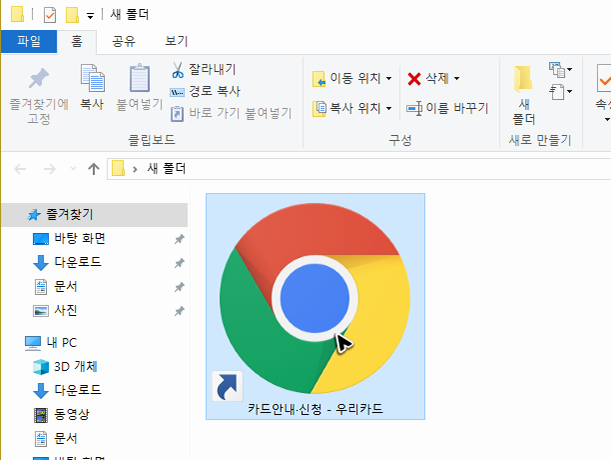Click the address bar path chevron
Screen dimensions: 611x460
[135, 169]
